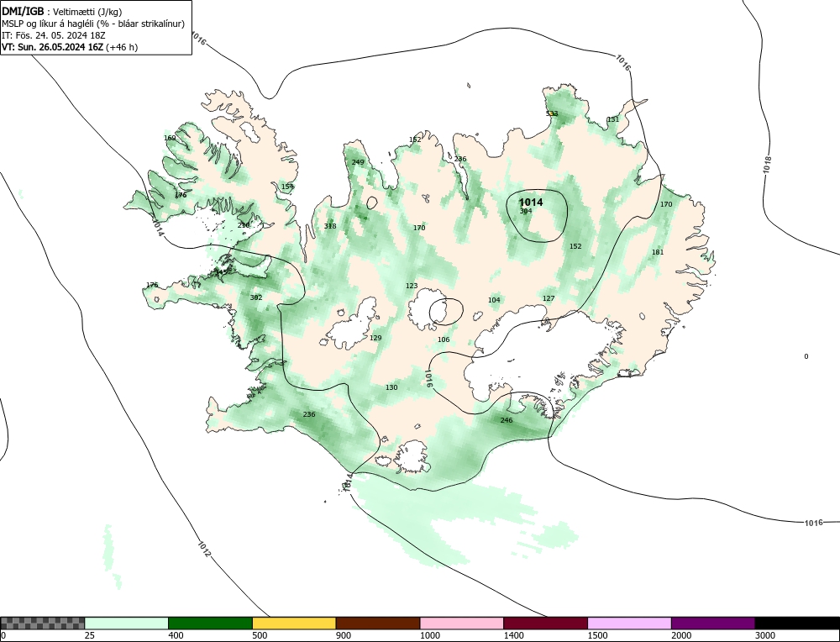Select the brown 900–1000 legend swatch
This screenshot has width=840, height=642.
[378, 623]
